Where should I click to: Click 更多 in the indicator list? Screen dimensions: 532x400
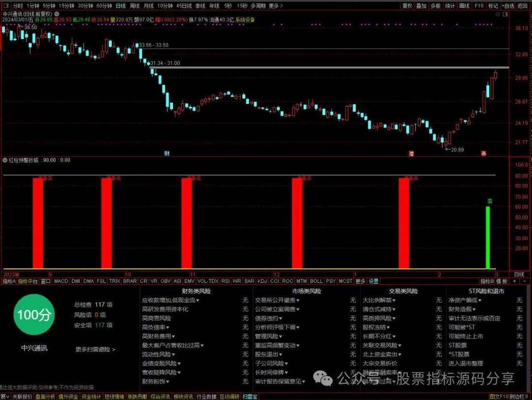click(360, 281)
